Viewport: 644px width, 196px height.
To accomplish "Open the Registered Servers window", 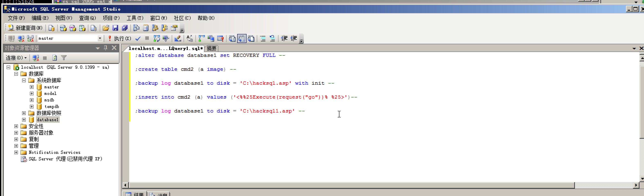I will point(136,28).
